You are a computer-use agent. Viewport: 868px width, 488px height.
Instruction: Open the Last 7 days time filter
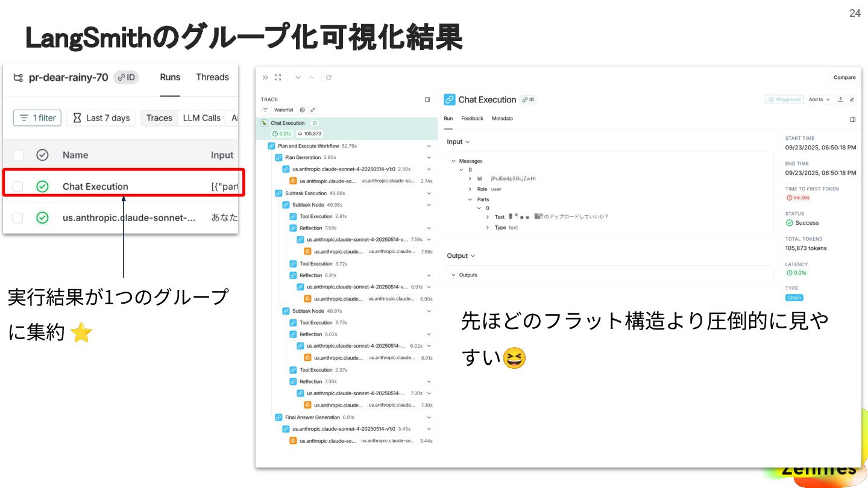(x=101, y=118)
